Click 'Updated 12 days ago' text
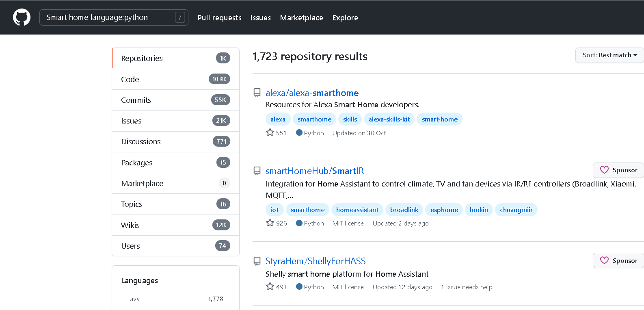The image size is (644, 310). click(x=402, y=287)
